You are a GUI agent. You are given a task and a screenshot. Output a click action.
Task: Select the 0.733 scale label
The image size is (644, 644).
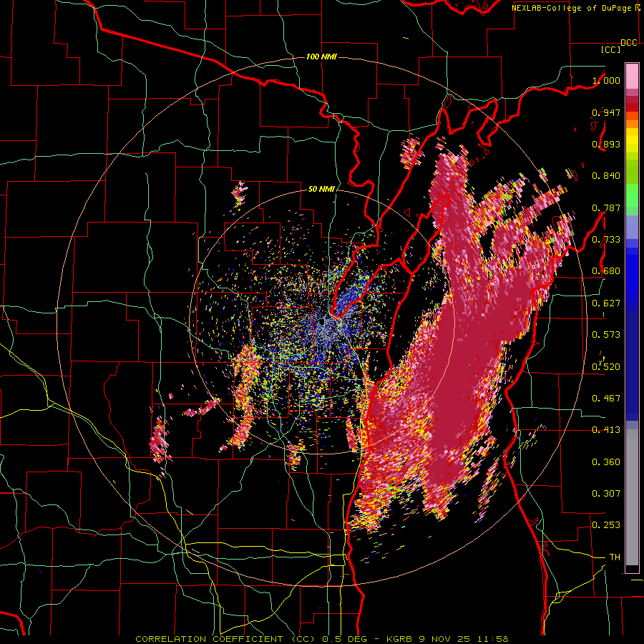[x=606, y=240]
